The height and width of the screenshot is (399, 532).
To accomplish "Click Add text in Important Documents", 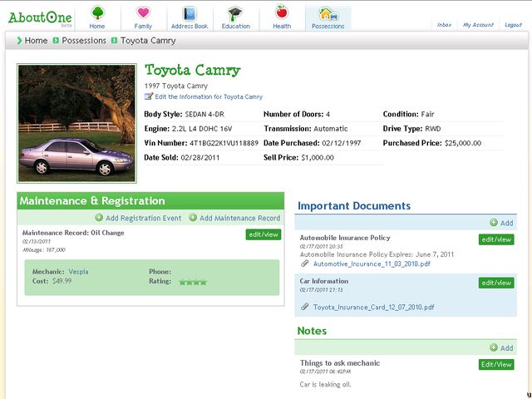I will [x=506, y=223].
